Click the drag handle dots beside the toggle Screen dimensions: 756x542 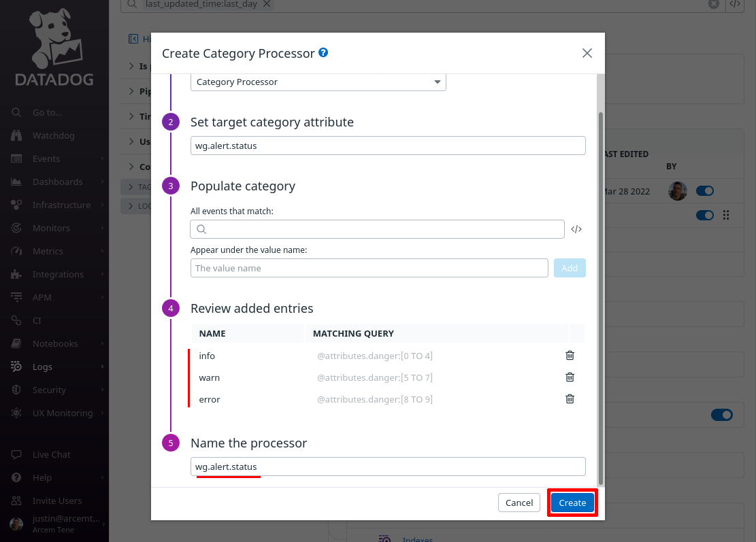pos(725,215)
